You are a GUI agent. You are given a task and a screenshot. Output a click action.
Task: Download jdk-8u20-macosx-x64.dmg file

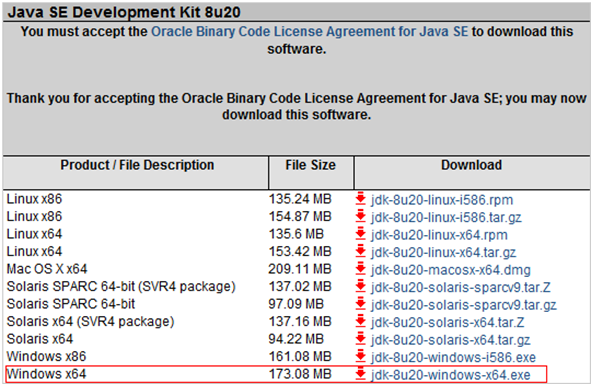(450, 270)
